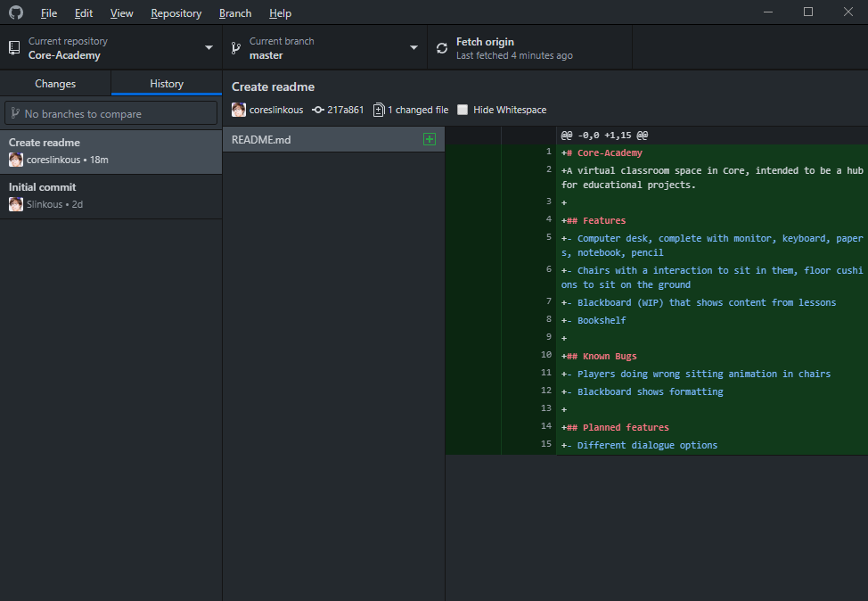The width and height of the screenshot is (868, 601).
Task: Open the Branch menu
Action: [x=234, y=12]
